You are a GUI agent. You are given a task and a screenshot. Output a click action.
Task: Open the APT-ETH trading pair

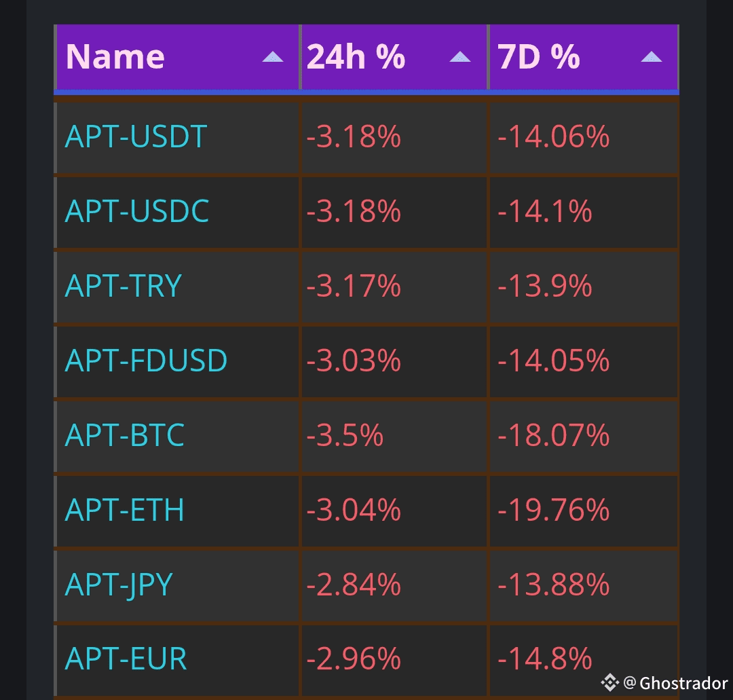[125, 510]
